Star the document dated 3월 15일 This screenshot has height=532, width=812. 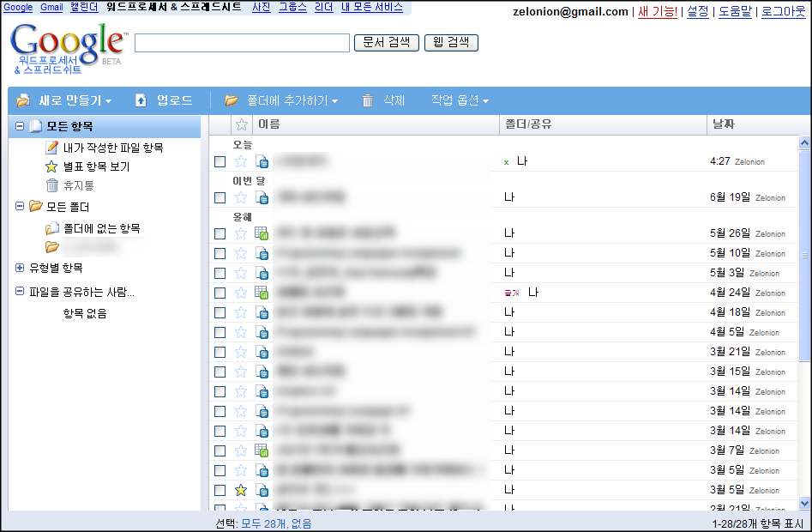click(x=241, y=372)
